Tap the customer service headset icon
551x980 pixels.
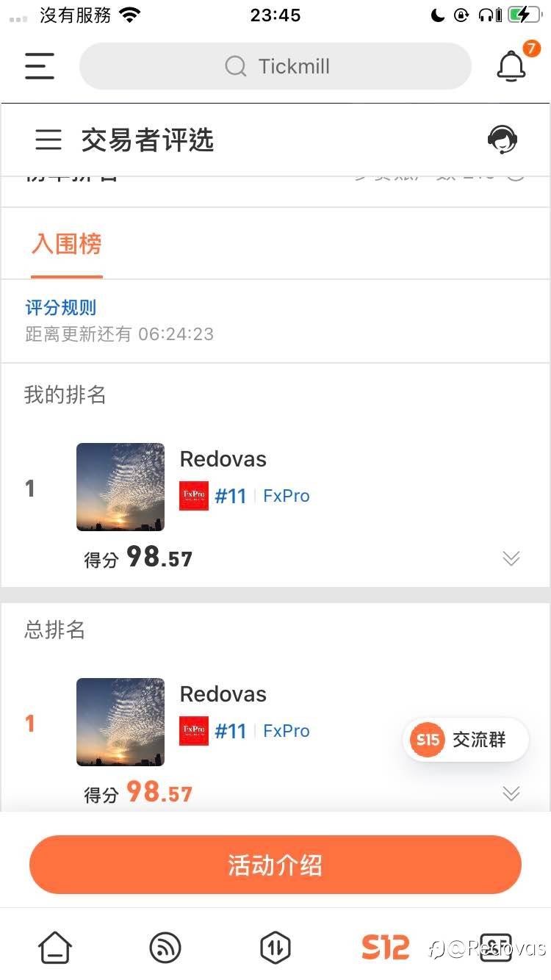(x=503, y=140)
